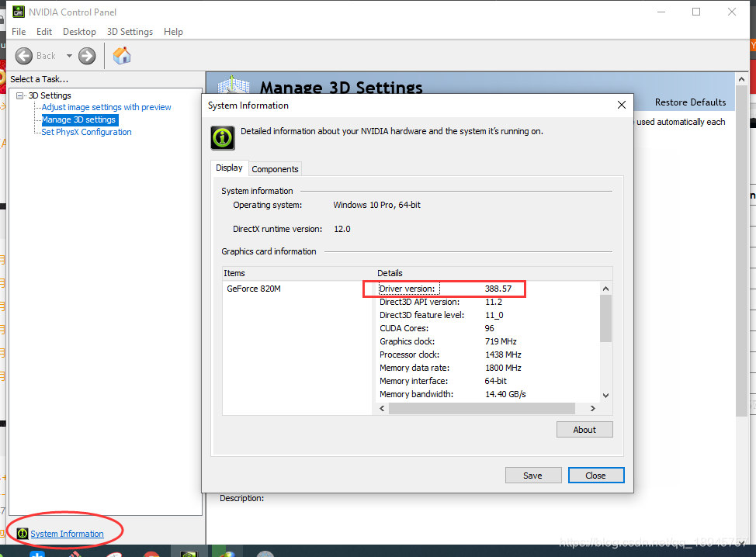
Task: Click the green info icon beside System Information link
Action: pyautogui.click(x=23, y=534)
